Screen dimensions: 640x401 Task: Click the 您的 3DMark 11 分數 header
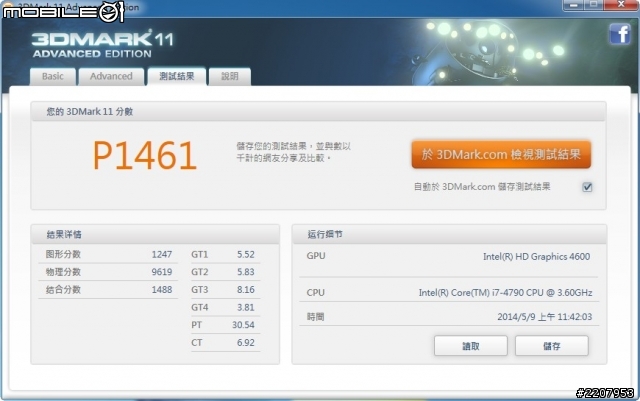click(318, 111)
